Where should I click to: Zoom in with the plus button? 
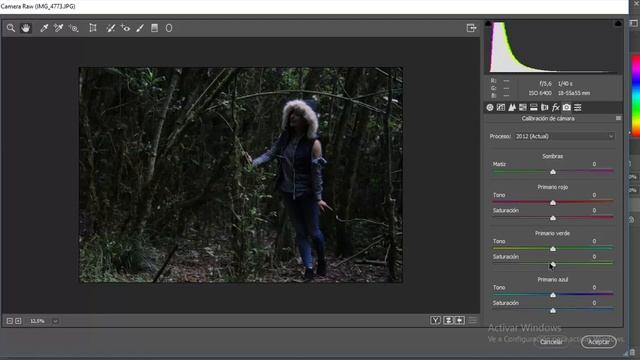pos(18,321)
